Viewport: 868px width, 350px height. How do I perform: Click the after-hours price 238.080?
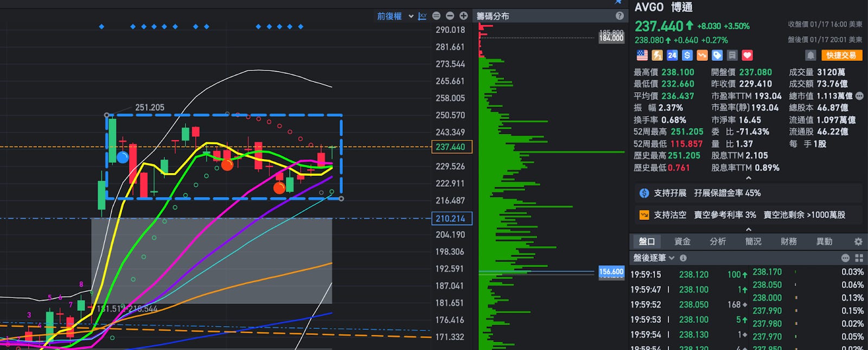[x=649, y=40]
